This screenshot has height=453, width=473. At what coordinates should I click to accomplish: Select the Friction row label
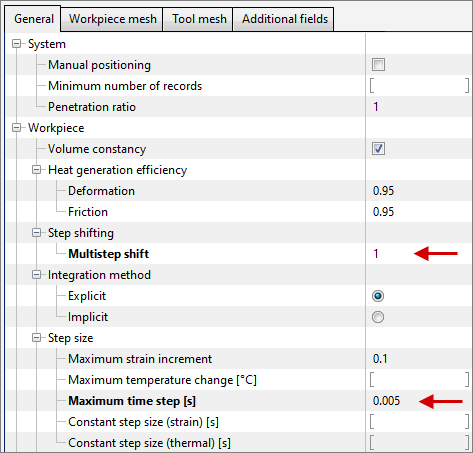[88, 212]
